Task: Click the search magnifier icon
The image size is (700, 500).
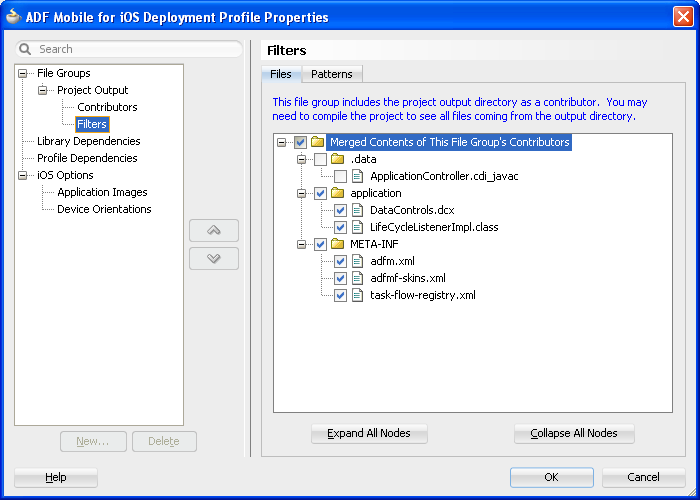Action: pyautogui.click(x=25, y=49)
